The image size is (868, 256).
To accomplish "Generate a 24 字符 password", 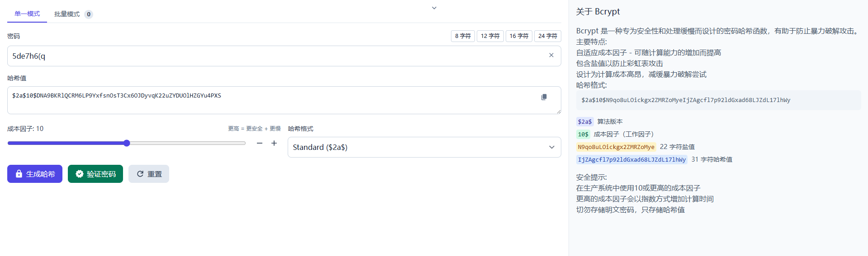I will [547, 36].
